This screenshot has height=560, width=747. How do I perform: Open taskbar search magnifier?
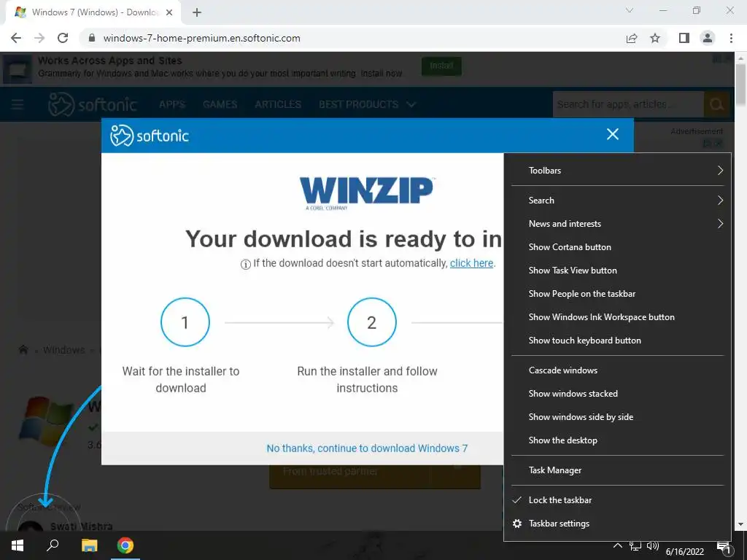(53, 545)
